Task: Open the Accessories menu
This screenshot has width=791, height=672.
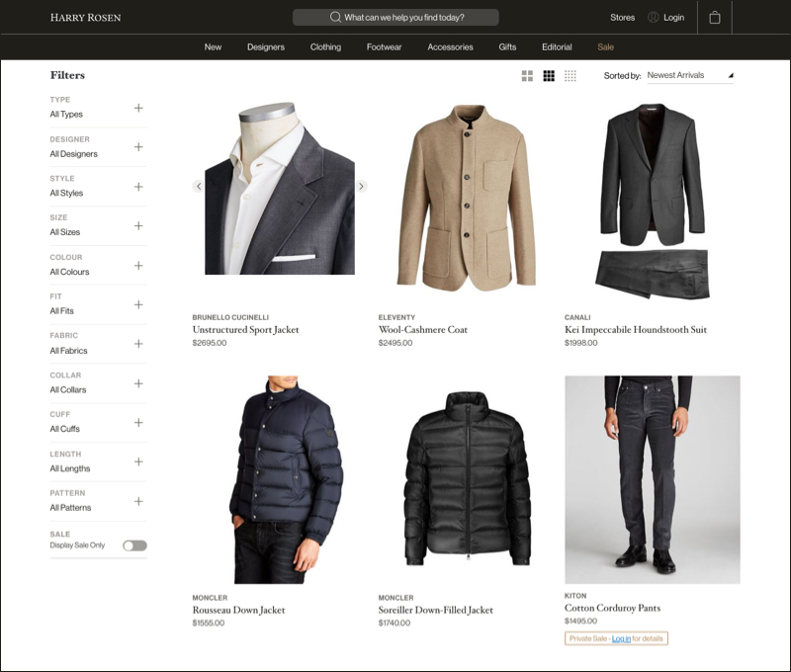Action: point(450,46)
